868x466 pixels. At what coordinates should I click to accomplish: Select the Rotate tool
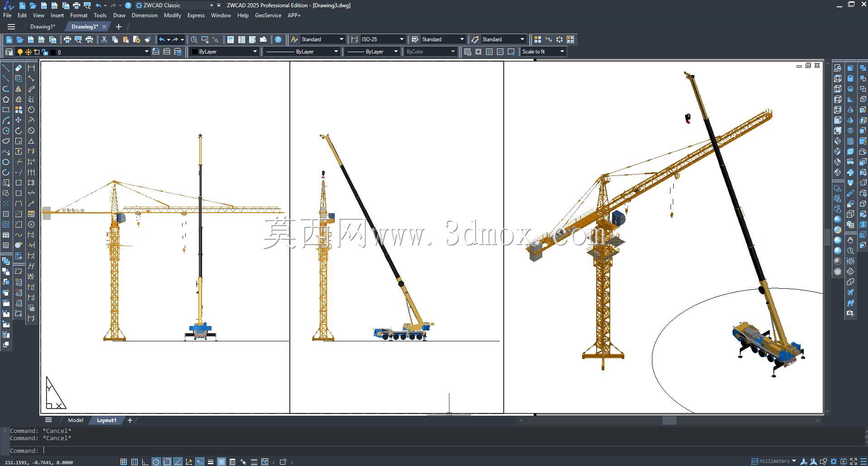pos(19,131)
